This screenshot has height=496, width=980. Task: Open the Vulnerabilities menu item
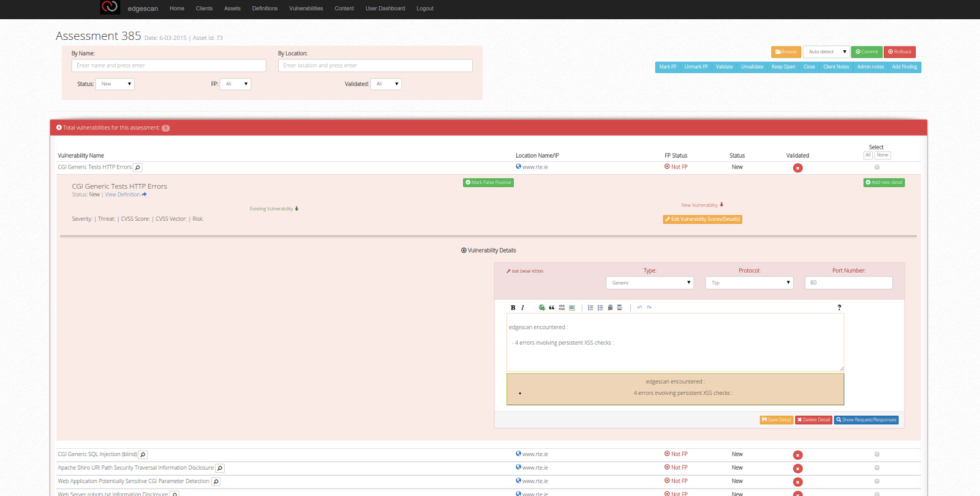coord(306,9)
